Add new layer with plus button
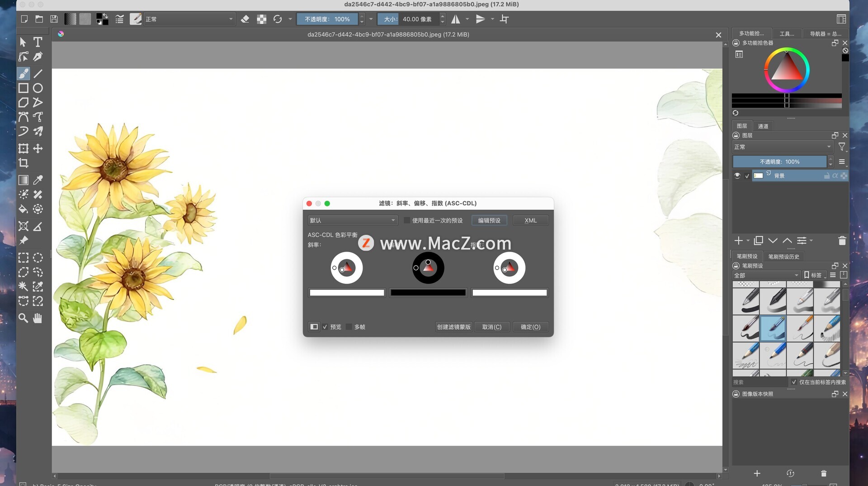The image size is (868, 486). point(739,241)
